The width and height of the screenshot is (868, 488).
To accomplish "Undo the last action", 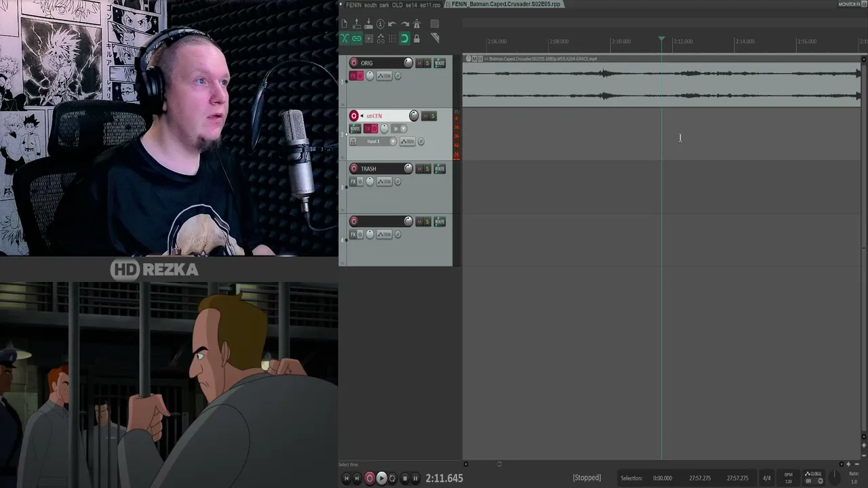I will click(393, 24).
